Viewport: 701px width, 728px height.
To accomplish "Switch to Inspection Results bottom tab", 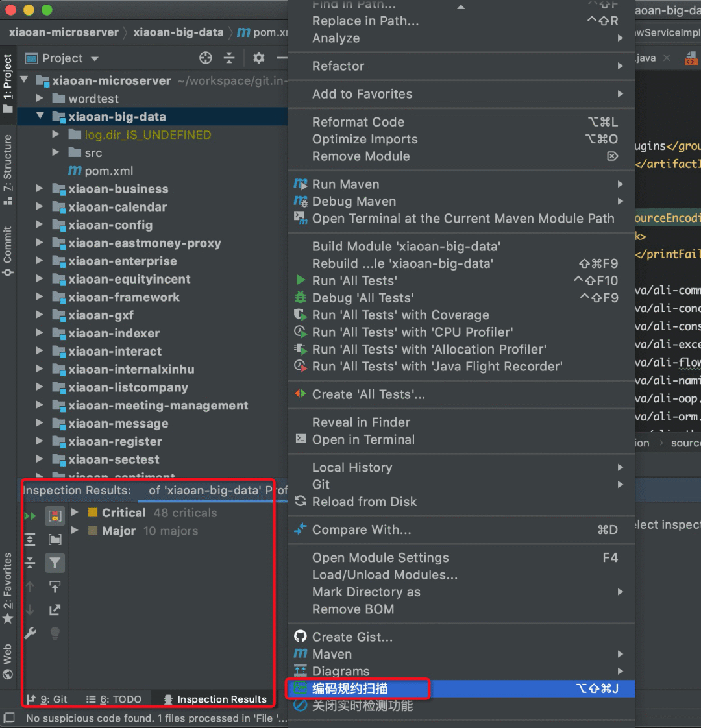I will pyautogui.click(x=215, y=699).
